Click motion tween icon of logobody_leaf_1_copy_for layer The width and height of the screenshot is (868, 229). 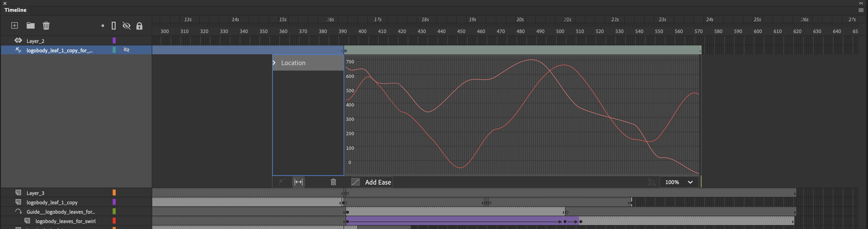(18, 50)
